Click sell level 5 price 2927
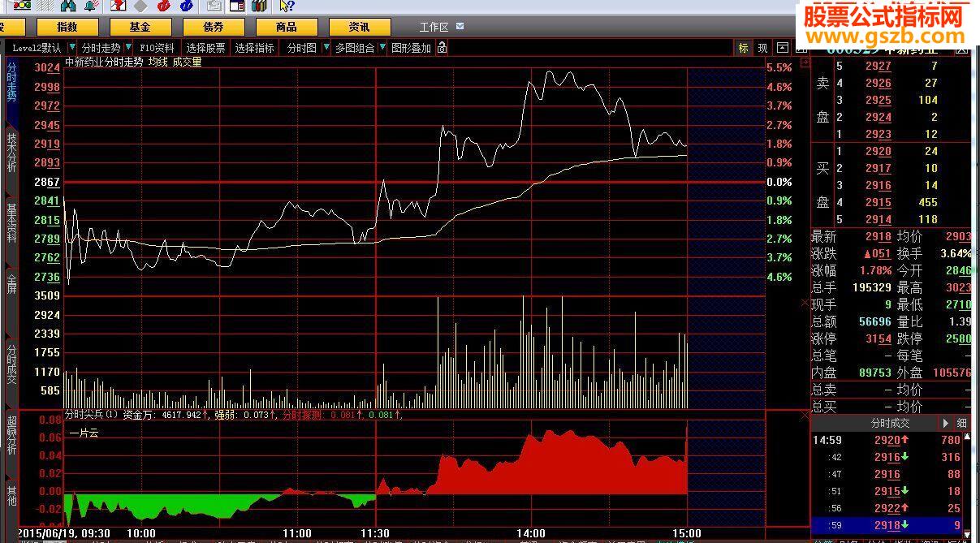This screenshot has height=543, width=980. 878,67
